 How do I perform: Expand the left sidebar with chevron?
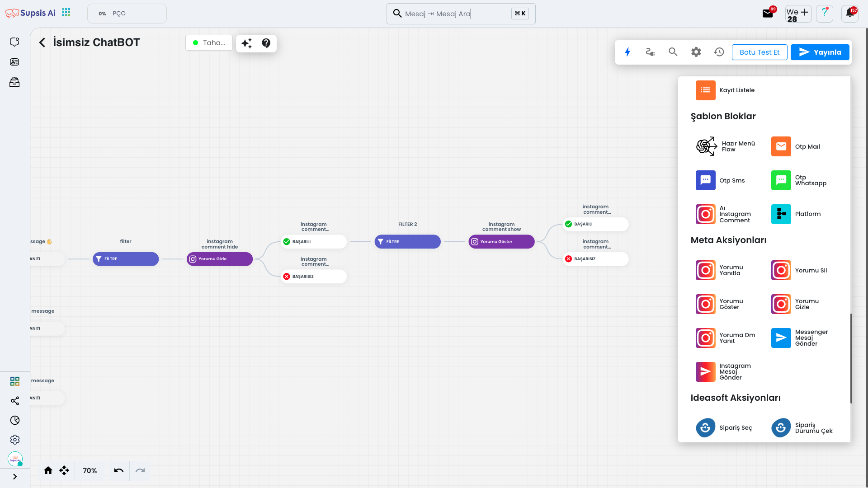click(15, 477)
